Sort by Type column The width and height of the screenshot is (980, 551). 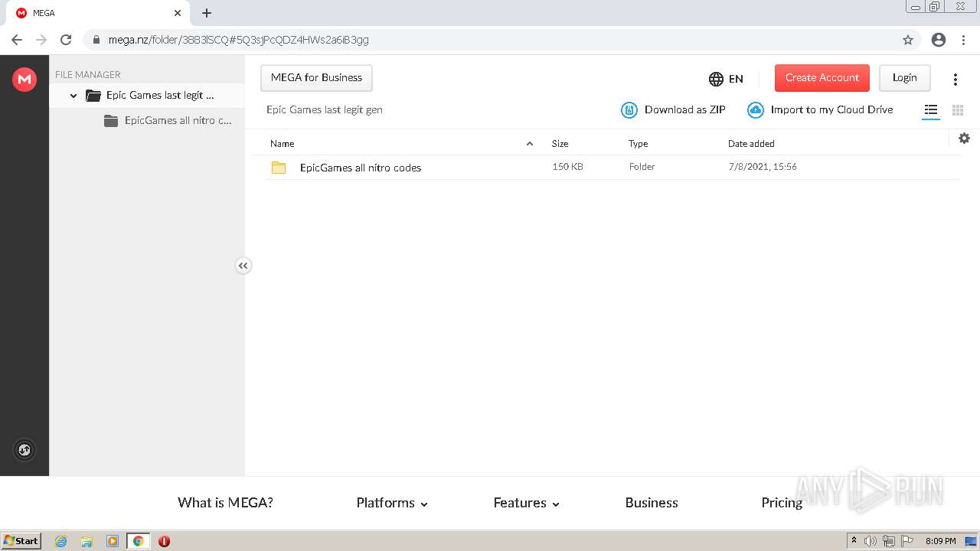pos(639,144)
